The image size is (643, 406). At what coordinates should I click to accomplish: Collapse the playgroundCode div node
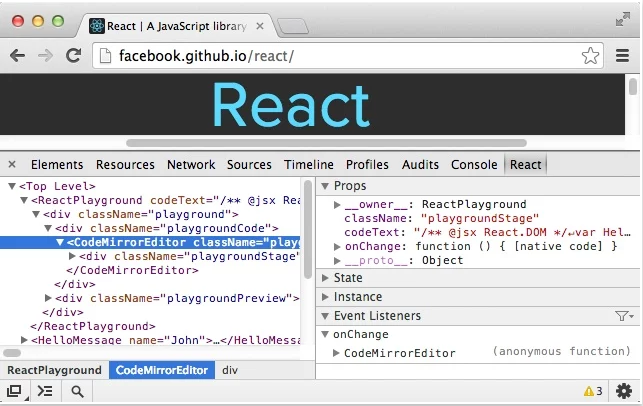[x=48, y=228]
